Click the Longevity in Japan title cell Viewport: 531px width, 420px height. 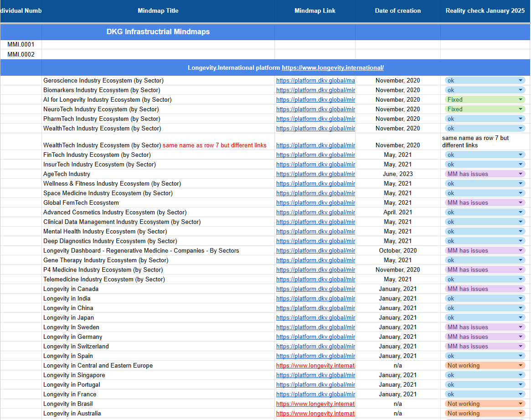(69, 318)
